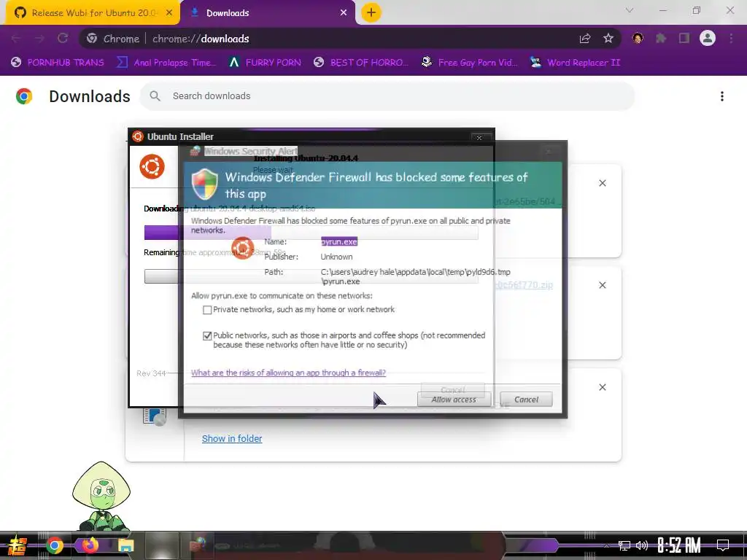
Task: Open the Chrome profile avatar
Action: 708,38
